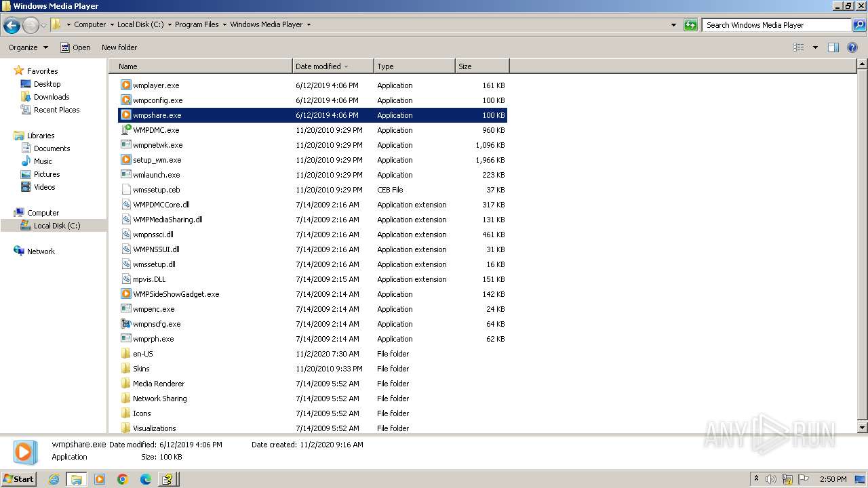Click the Action Center flag tray icon
The width and height of the screenshot is (868, 488).
coord(804,479)
